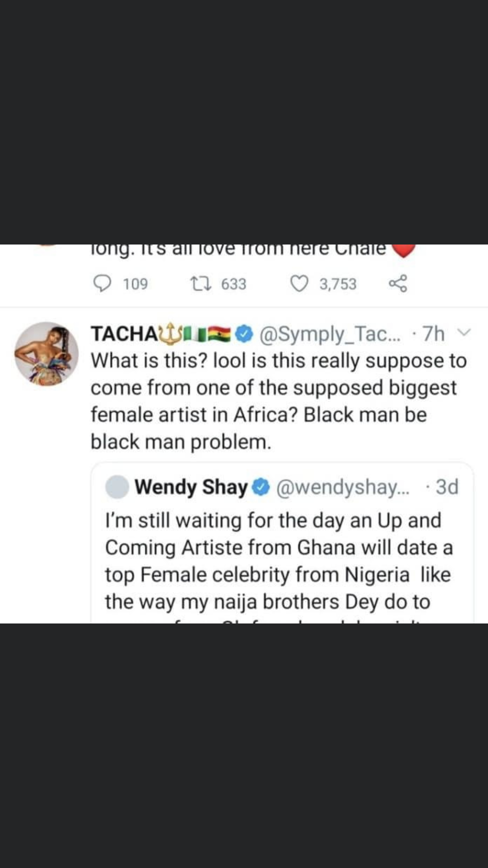Click the reply speech bubble icon

click(102, 283)
